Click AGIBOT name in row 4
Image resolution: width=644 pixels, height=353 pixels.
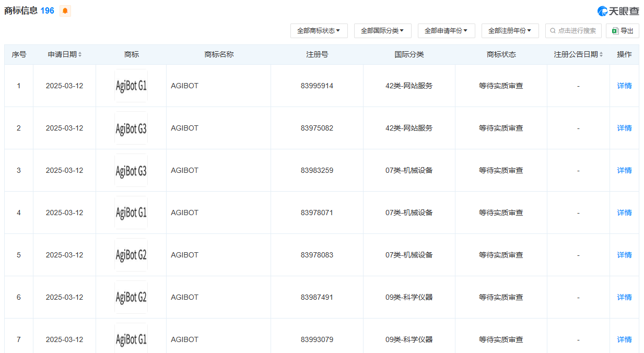(x=185, y=213)
